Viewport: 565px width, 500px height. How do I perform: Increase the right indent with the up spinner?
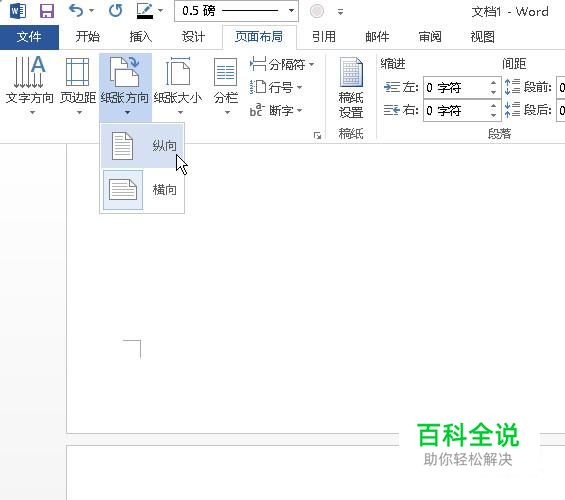click(494, 106)
